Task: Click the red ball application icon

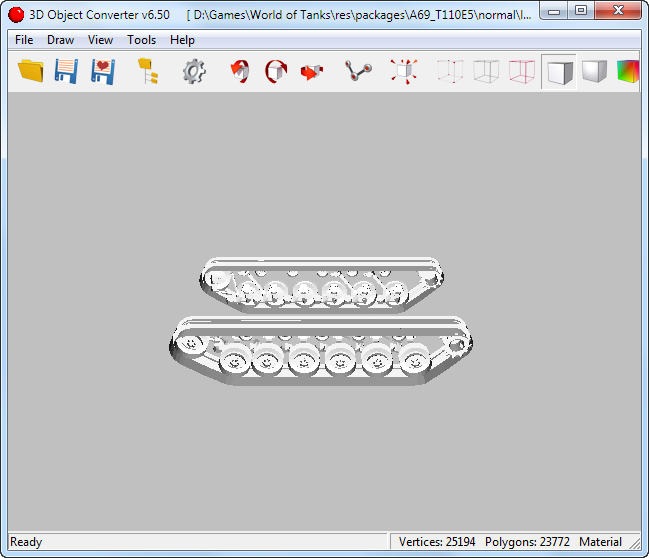Action: click(x=16, y=15)
